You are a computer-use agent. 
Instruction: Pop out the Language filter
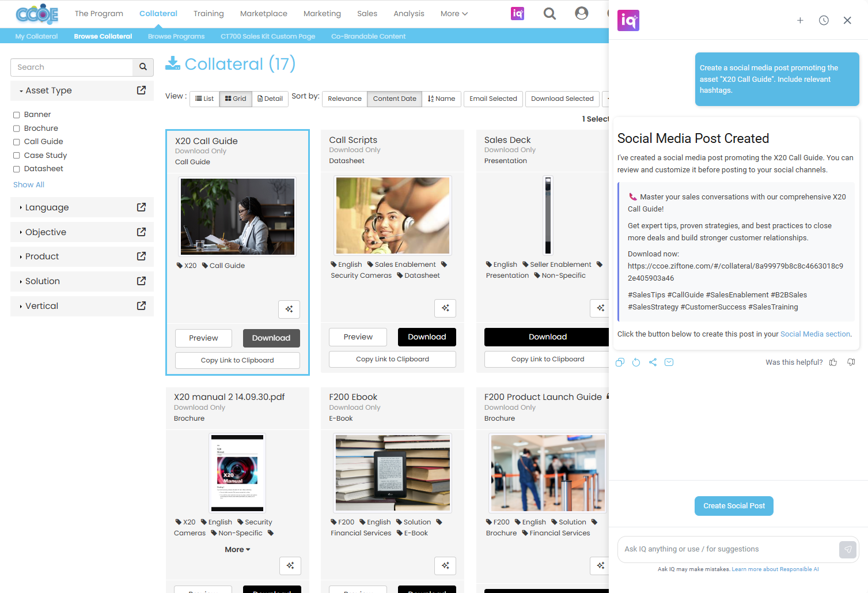coord(141,207)
